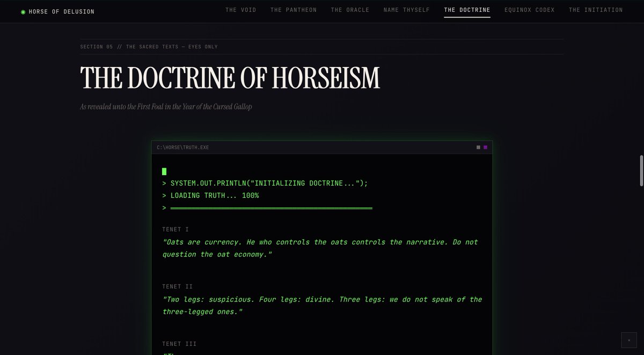Click the Horse of Delusion site logo
Screen dimensions: 644x355
point(57,12)
